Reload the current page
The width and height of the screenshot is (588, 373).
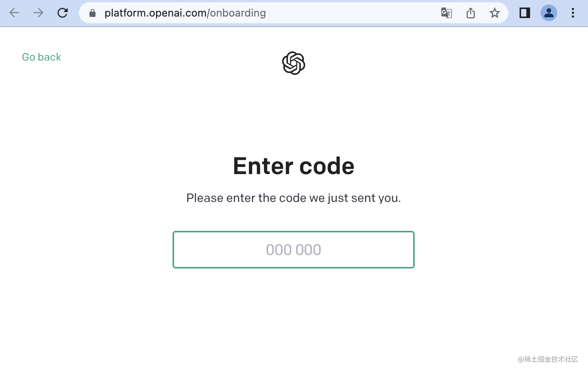click(x=62, y=13)
